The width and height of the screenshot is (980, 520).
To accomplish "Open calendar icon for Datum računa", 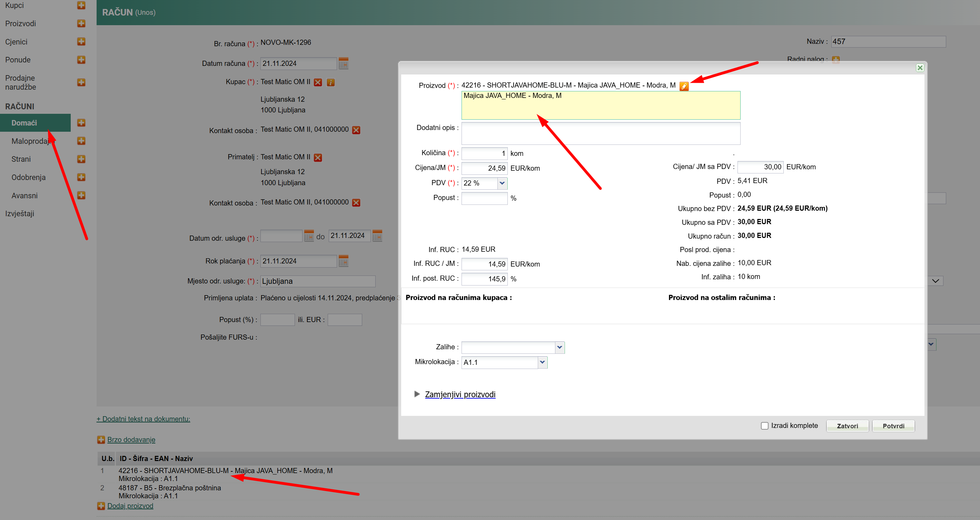I will [343, 63].
